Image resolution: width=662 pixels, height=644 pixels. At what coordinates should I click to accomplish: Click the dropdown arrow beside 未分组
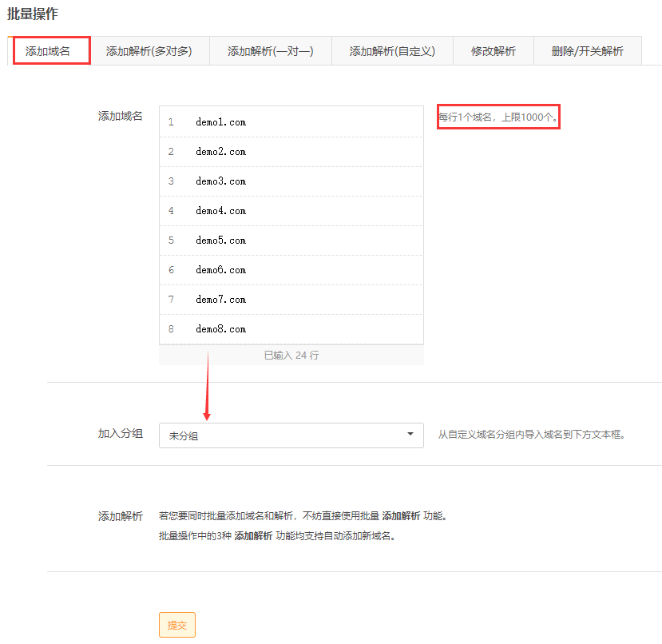(x=410, y=435)
